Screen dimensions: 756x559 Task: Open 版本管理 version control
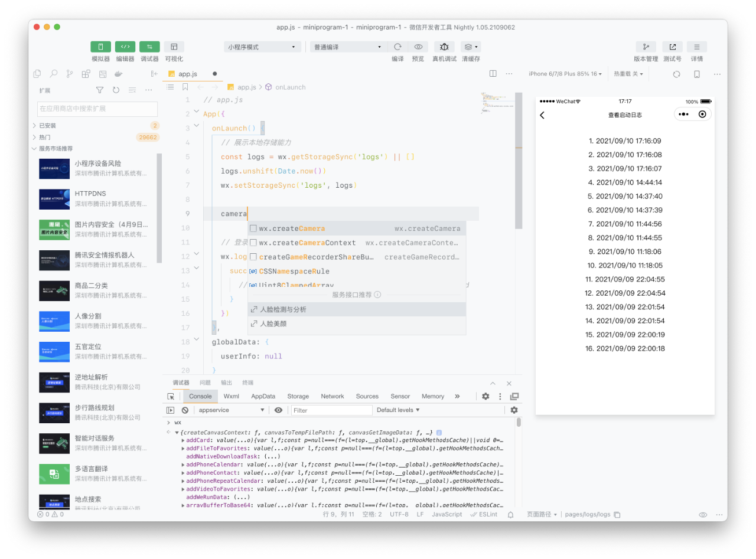click(x=646, y=47)
